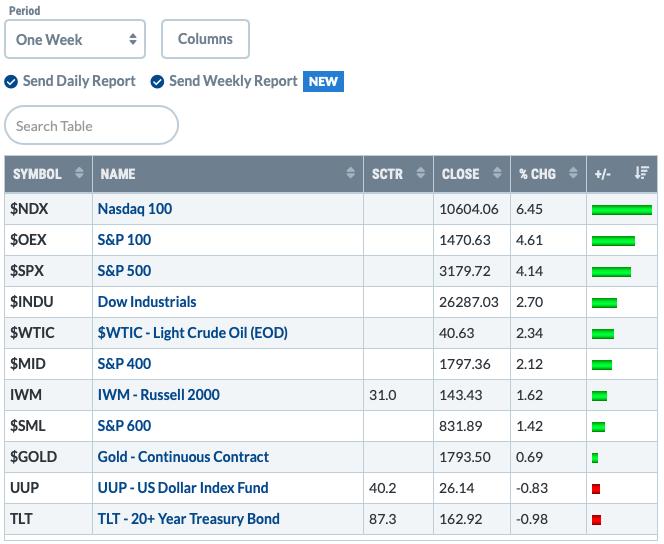Open UUP - US Dollar Index Fund link
The height and width of the screenshot is (544, 664).
click(x=183, y=488)
